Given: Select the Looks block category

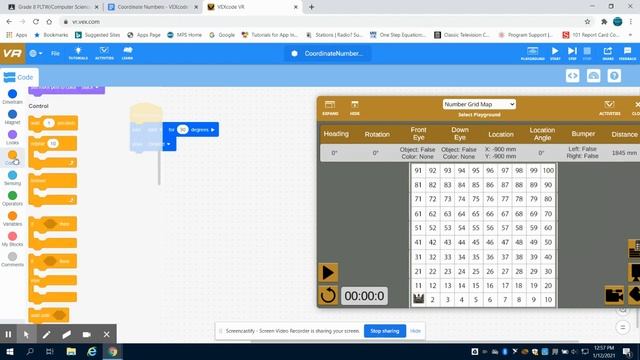Looking at the screenshot, I should coord(12,138).
